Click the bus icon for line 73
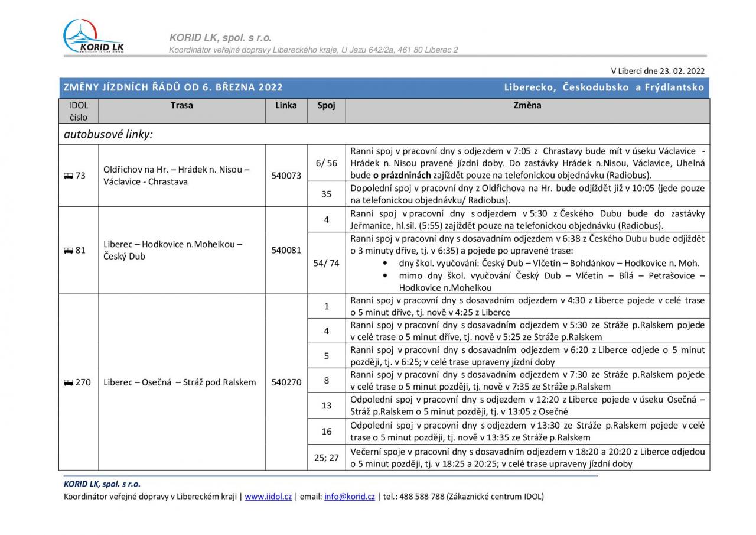 coord(69,176)
